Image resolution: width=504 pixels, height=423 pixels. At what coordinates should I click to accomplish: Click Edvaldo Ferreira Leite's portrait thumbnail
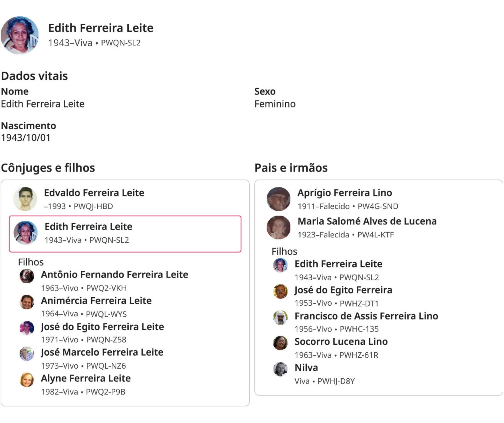pos(25,199)
